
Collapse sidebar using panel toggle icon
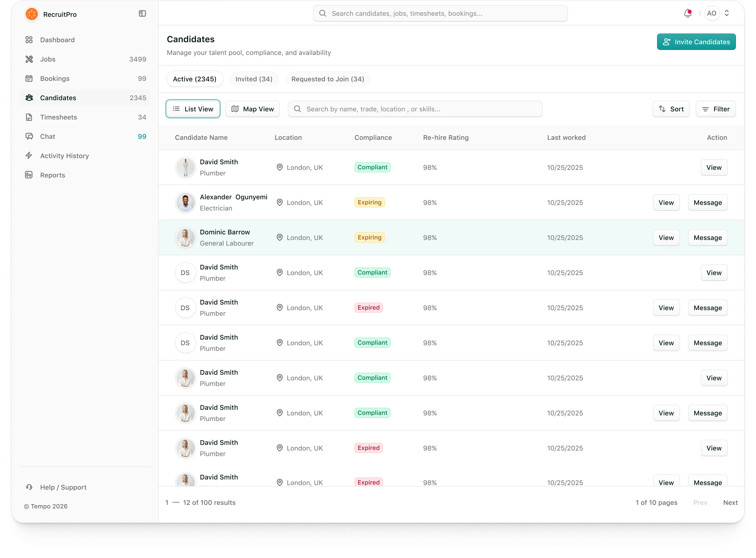142,13
